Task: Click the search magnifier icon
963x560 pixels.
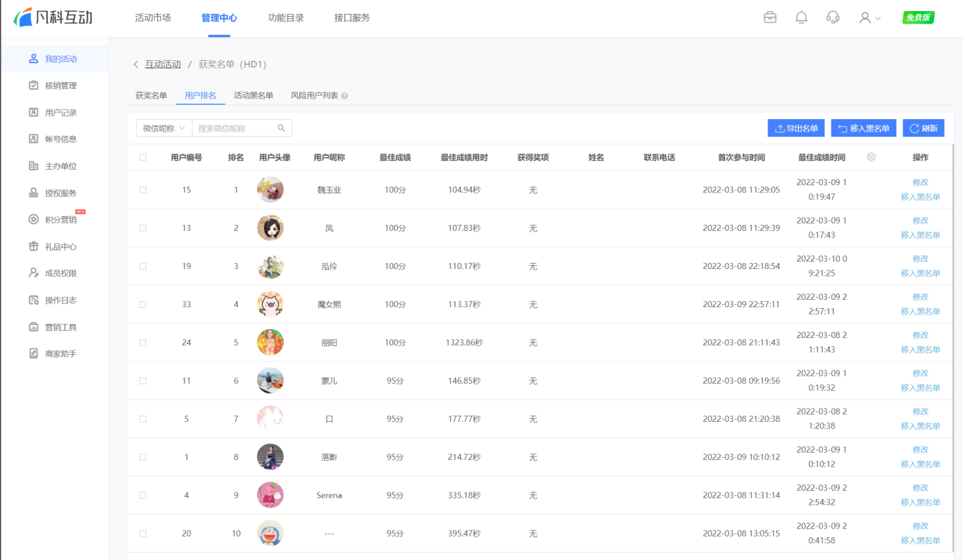Action: click(x=282, y=128)
